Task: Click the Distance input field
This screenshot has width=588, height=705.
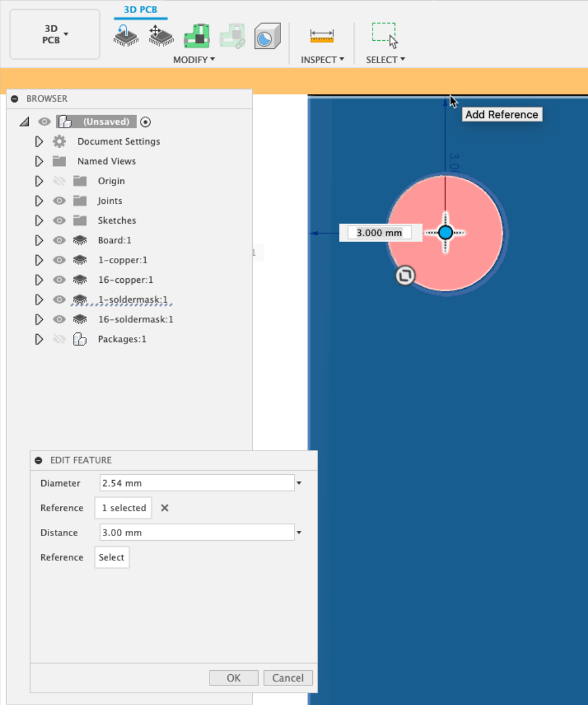Action: (197, 533)
